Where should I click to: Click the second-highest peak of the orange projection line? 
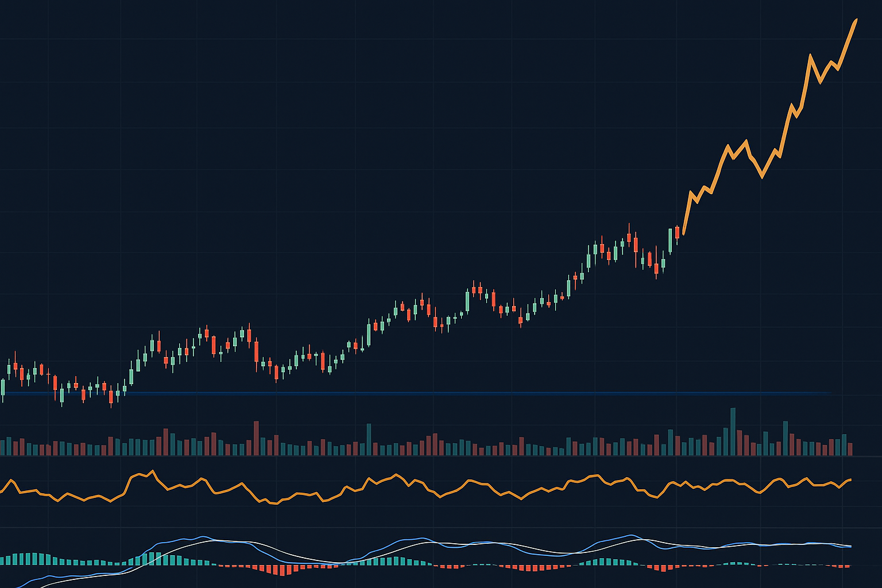[x=810, y=55]
